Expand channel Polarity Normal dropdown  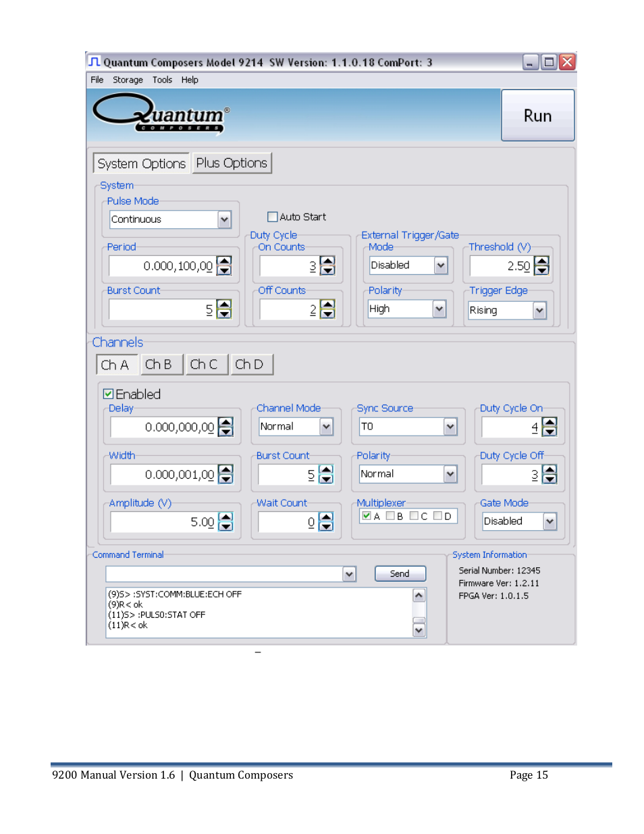[x=450, y=474]
